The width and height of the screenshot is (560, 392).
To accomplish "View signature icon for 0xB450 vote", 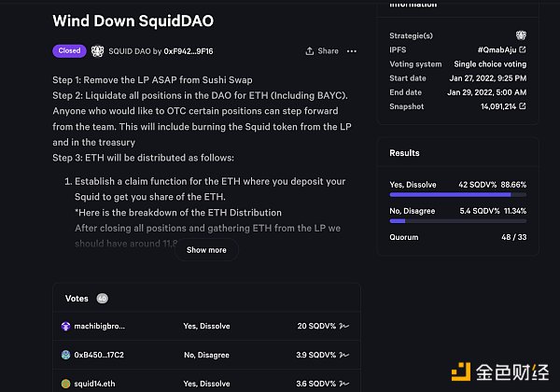I will pos(343,356).
